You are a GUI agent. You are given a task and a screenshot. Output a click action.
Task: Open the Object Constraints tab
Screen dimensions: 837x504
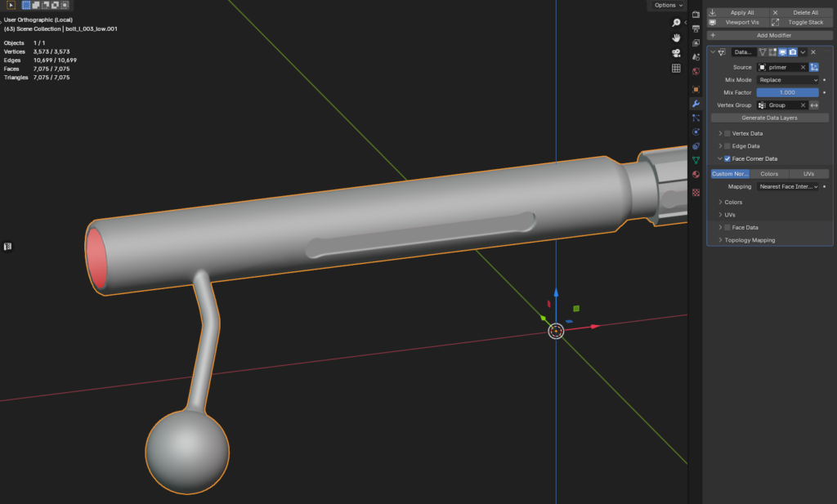coord(696,146)
